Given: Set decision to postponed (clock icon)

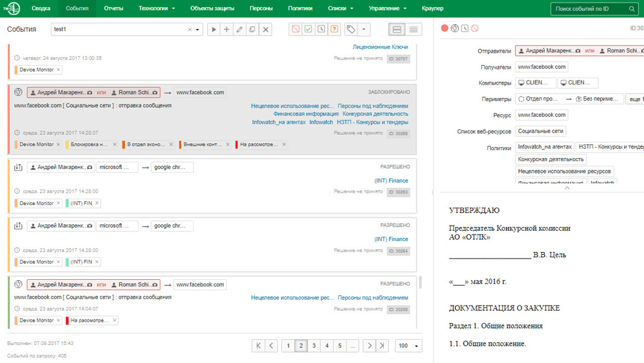Looking at the screenshot, I should click(x=321, y=29).
